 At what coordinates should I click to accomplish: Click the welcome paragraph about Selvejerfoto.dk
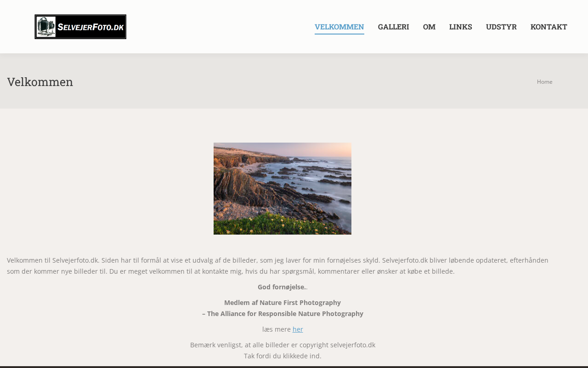(x=277, y=266)
